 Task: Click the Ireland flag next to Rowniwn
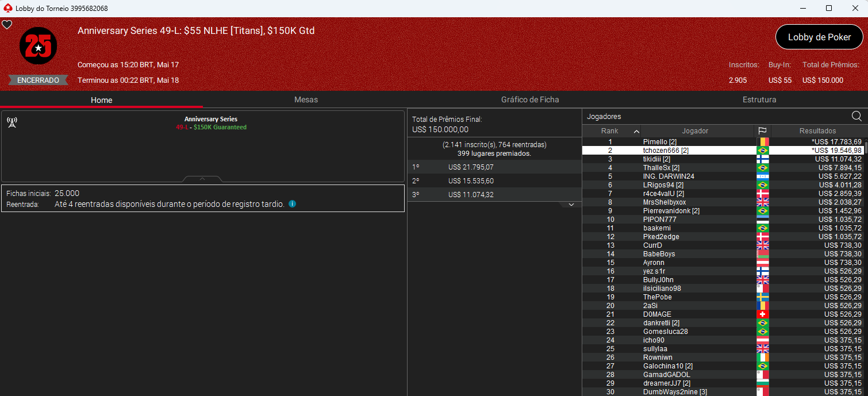pyautogui.click(x=763, y=357)
